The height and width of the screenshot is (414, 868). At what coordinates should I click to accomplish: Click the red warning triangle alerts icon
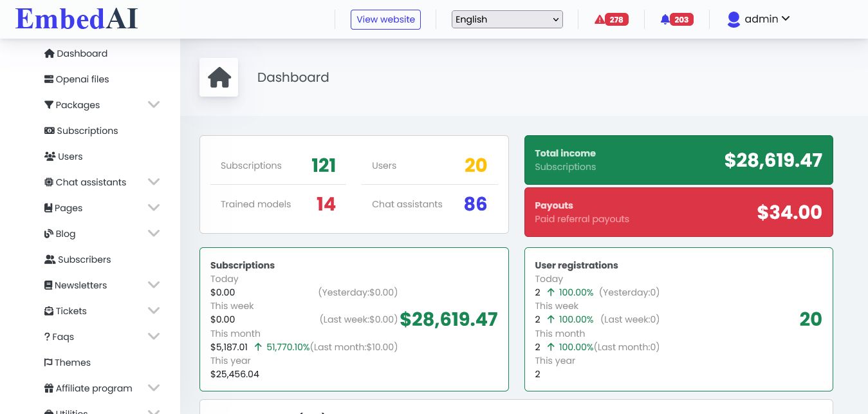coord(600,19)
